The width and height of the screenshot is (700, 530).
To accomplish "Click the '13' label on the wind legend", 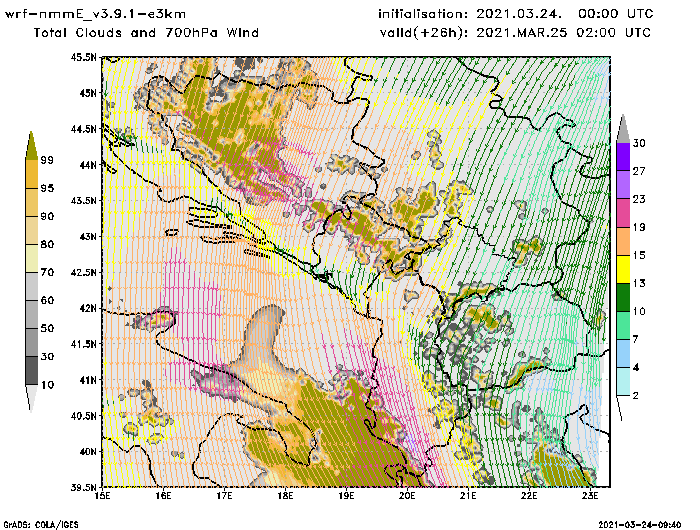I will pyautogui.click(x=639, y=283).
